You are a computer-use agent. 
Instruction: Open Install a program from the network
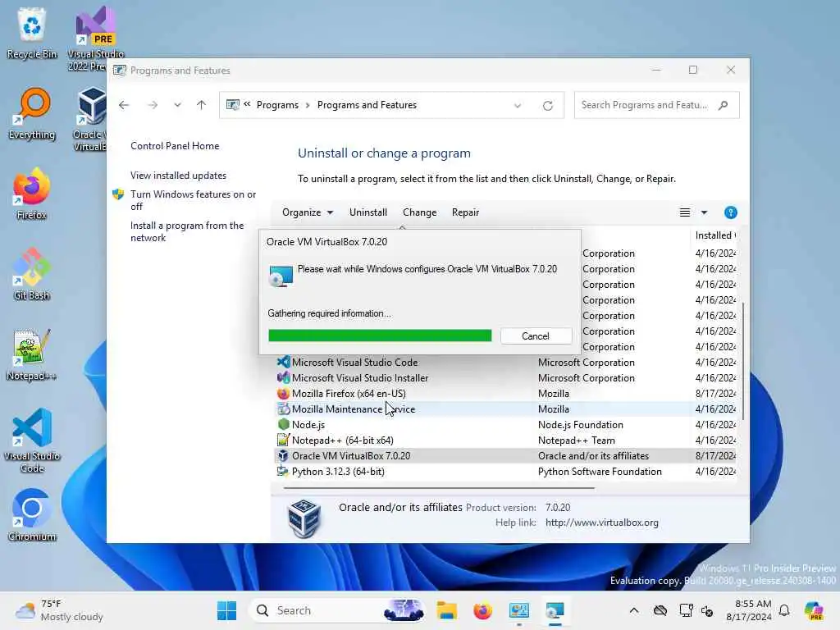pos(187,231)
